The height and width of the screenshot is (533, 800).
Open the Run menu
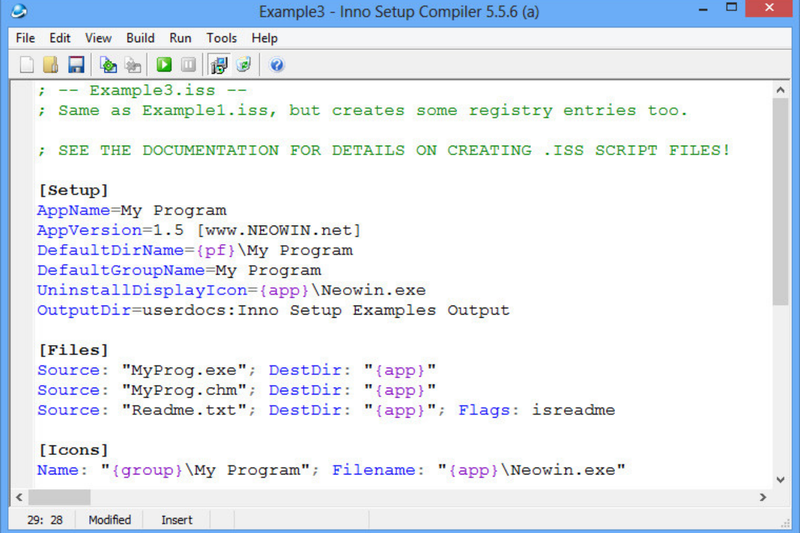[180, 38]
